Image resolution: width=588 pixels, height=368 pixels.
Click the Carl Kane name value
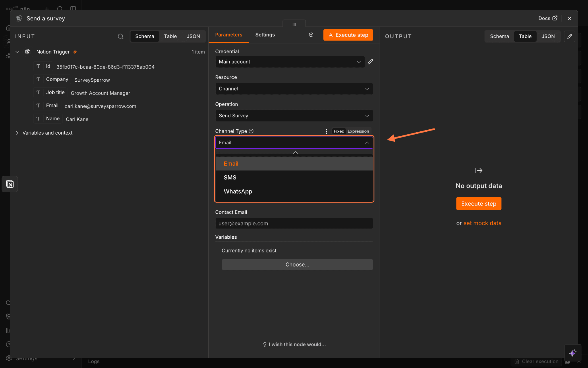(77, 119)
